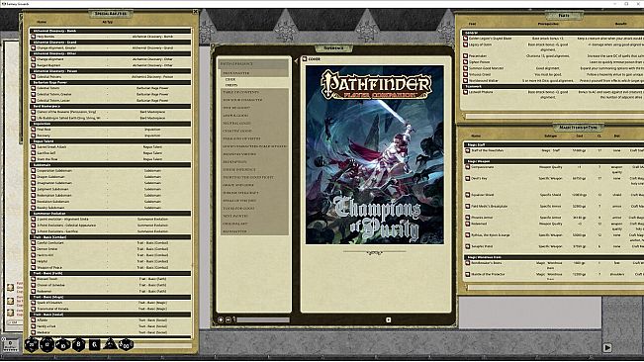
Task: Open the Staff of the Freed Man link icon
Action: point(467,150)
